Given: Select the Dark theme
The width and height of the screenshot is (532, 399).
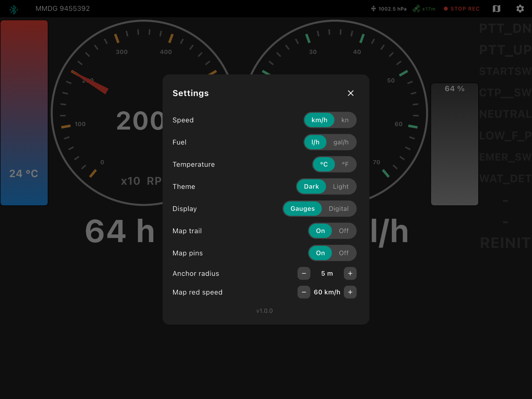Looking at the screenshot, I should pyautogui.click(x=311, y=186).
